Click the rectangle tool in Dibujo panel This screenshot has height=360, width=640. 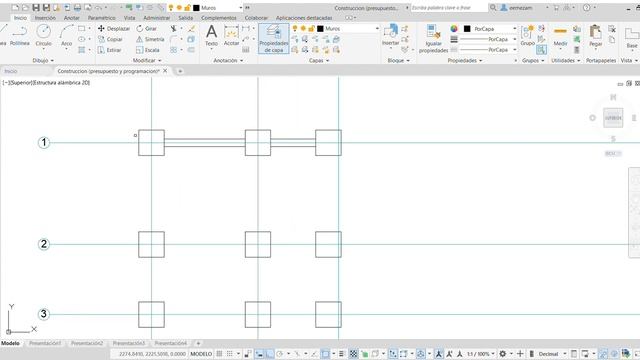click(x=82, y=29)
